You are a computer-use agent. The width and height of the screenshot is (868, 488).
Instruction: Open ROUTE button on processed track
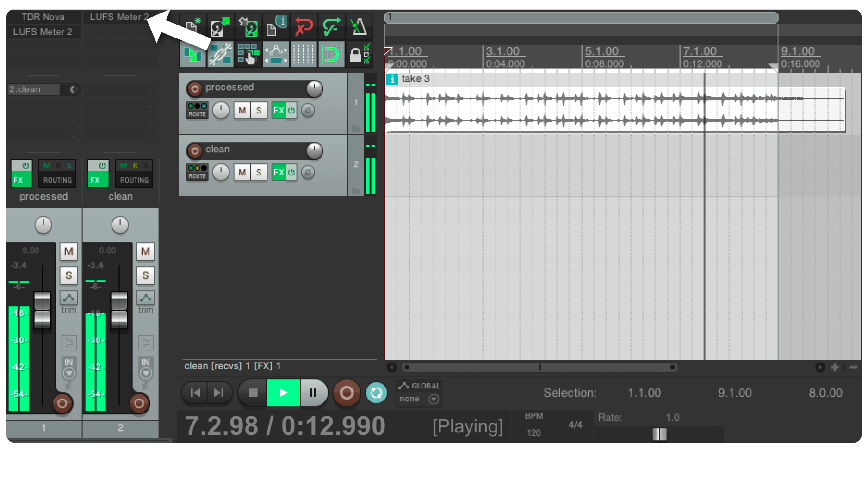pos(197,110)
